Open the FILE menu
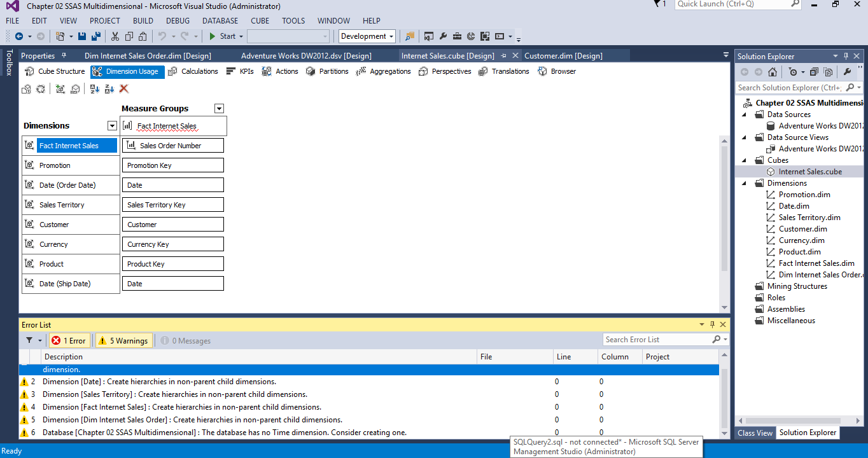Image resolution: width=868 pixels, height=458 pixels. point(13,20)
